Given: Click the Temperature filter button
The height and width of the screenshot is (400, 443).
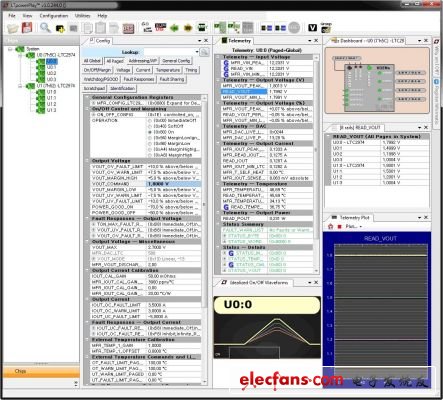Looking at the screenshot, I should (x=168, y=70).
